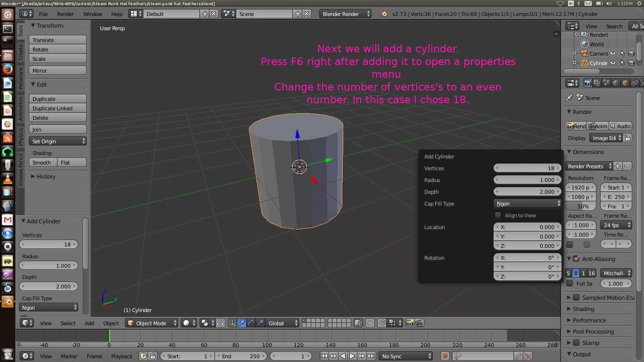Open the Render menu in the top bar
Viewport: 644px width, 362px height.
[x=66, y=14]
